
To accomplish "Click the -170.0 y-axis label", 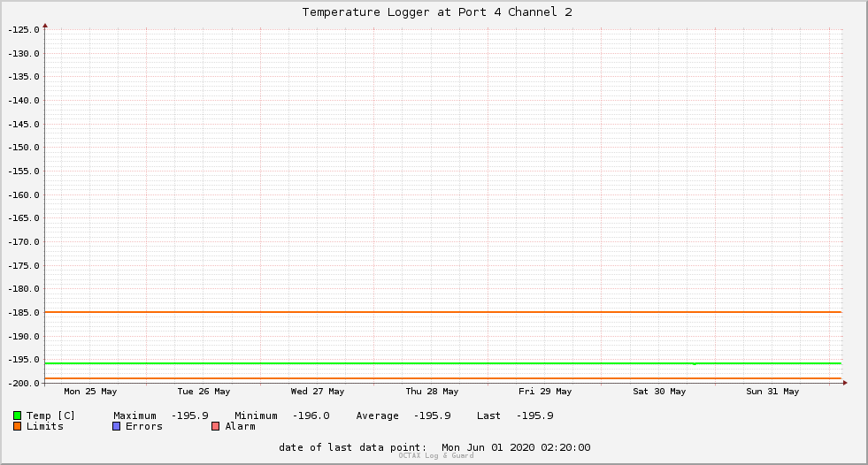I will (x=24, y=242).
